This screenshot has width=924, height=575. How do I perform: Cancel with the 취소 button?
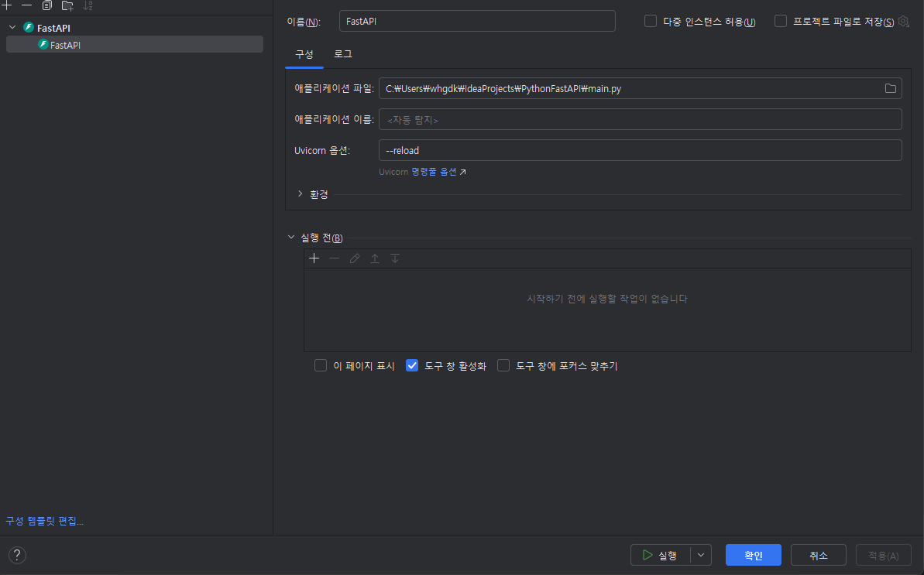819,555
